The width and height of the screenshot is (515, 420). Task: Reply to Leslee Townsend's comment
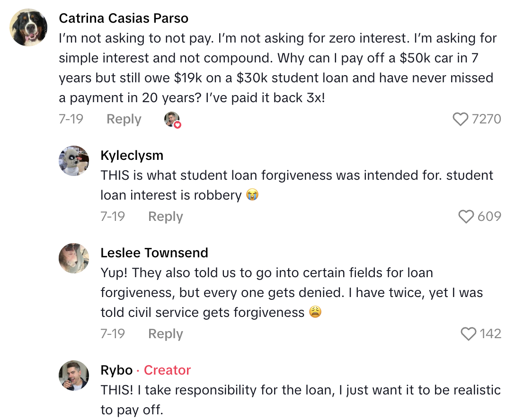165,333
